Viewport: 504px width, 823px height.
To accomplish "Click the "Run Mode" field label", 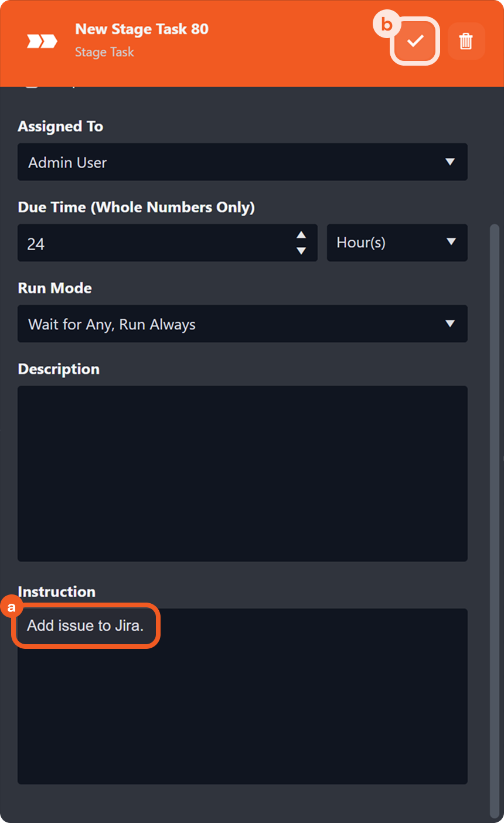I will (x=55, y=288).
